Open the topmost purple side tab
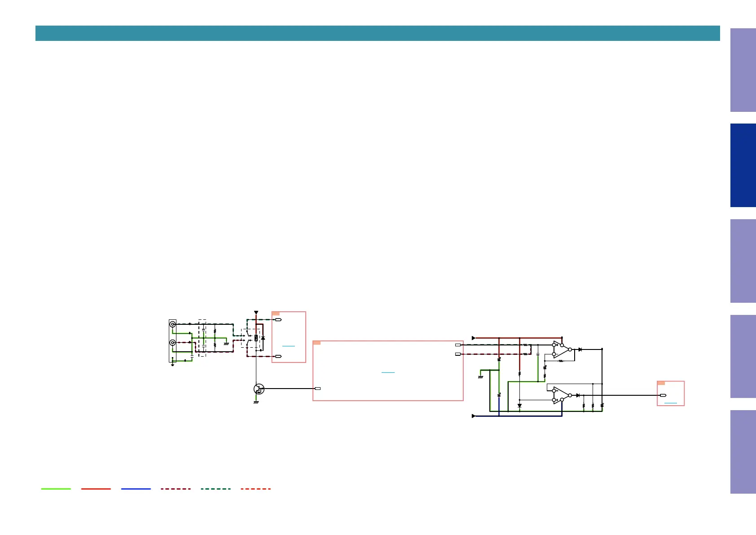Viewport: 756px width, 535px height. [x=743, y=70]
